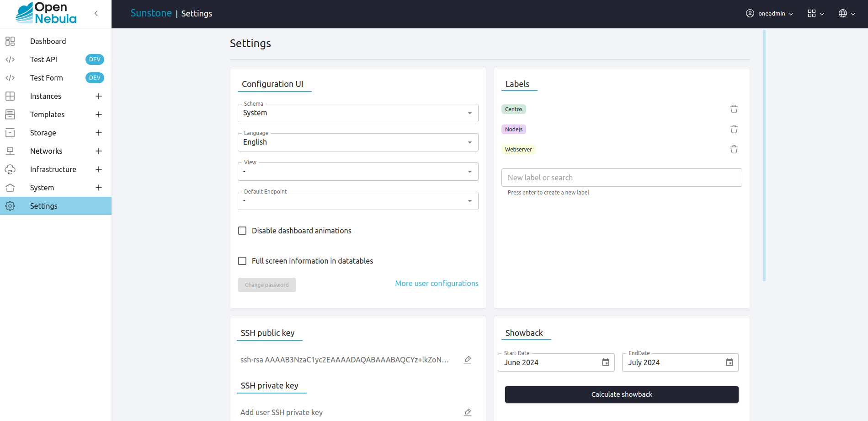Collapse the sidebar with the chevron arrow
The height and width of the screenshot is (421, 868).
tap(96, 13)
